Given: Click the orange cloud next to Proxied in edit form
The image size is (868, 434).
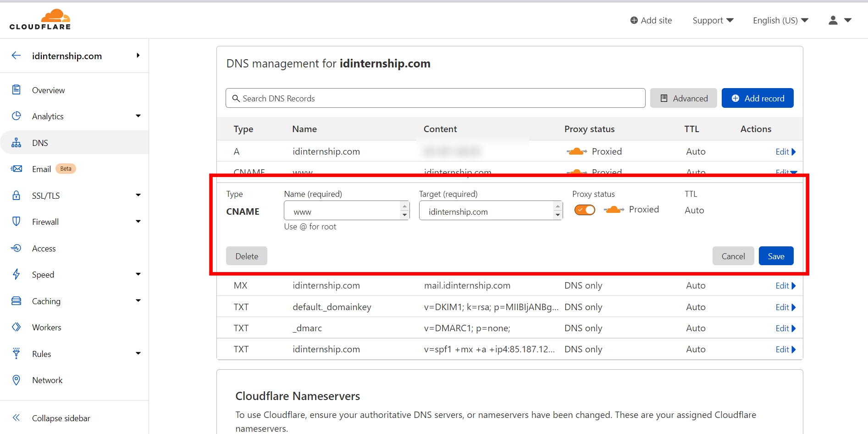Looking at the screenshot, I should point(614,210).
